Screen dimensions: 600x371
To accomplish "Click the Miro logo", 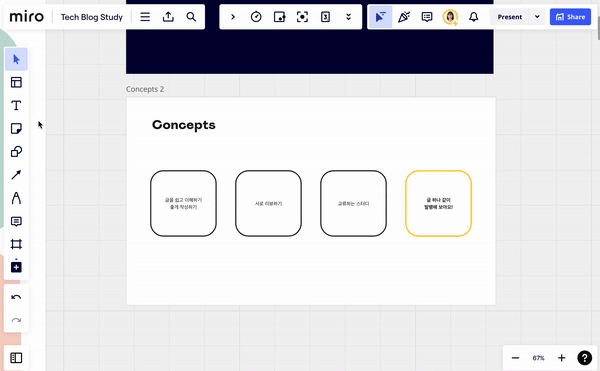I will click(26, 17).
